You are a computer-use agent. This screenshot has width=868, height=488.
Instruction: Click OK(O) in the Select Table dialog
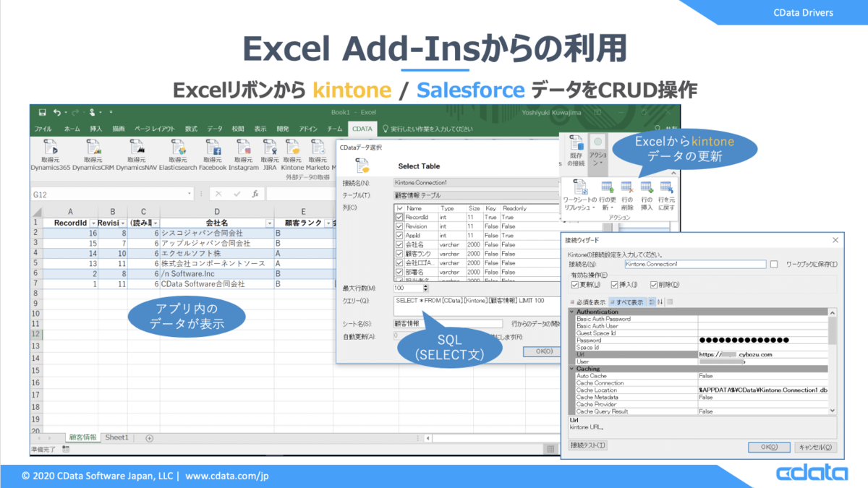[x=543, y=351]
